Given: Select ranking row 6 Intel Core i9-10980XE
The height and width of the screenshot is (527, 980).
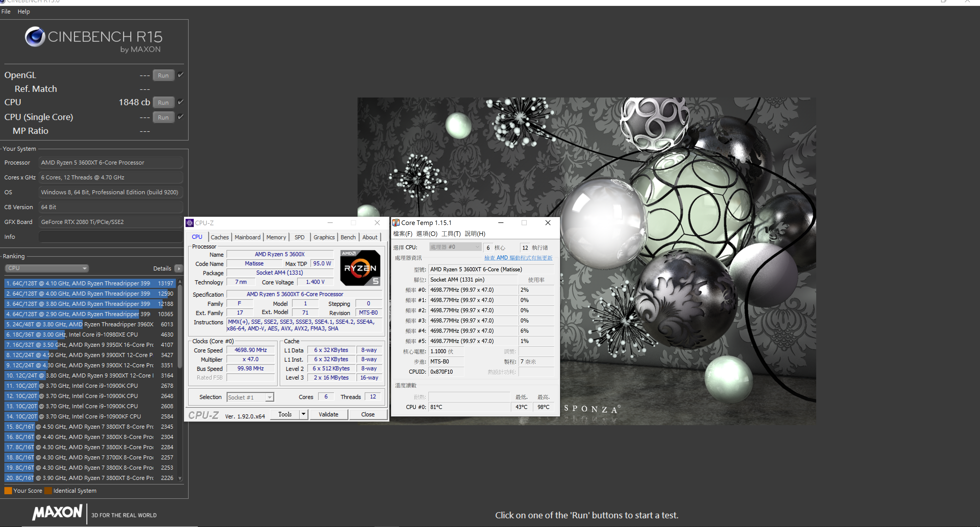Looking at the screenshot, I should tap(90, 335).
